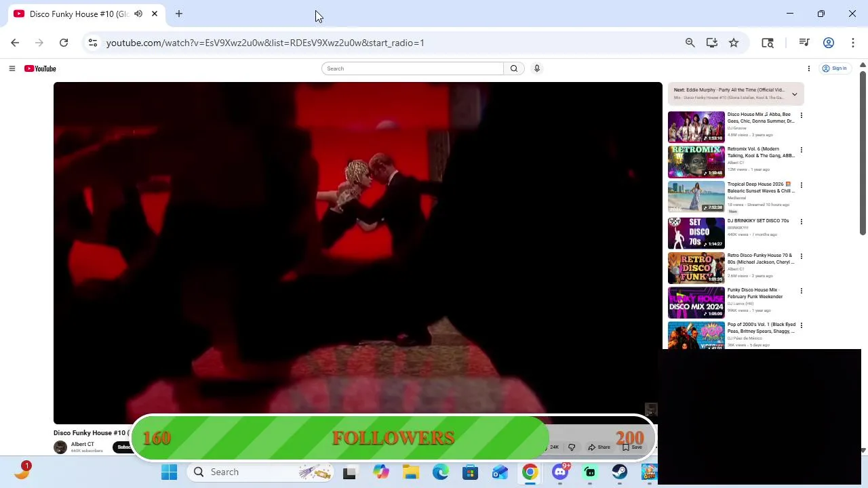868x488 pixels.
Task: Open options for DJ BRINKIKY SET DISCO 70s
Action: (x=801, y=222)
